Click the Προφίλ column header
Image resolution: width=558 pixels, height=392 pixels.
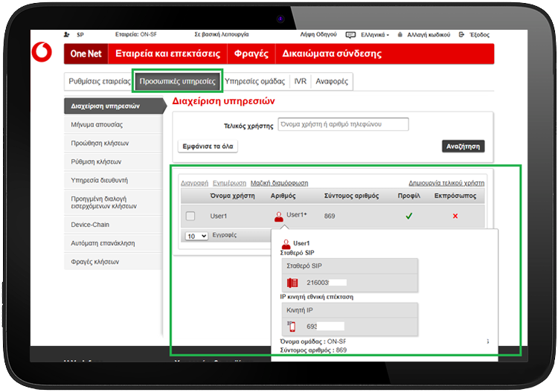[x=409, y=196]
